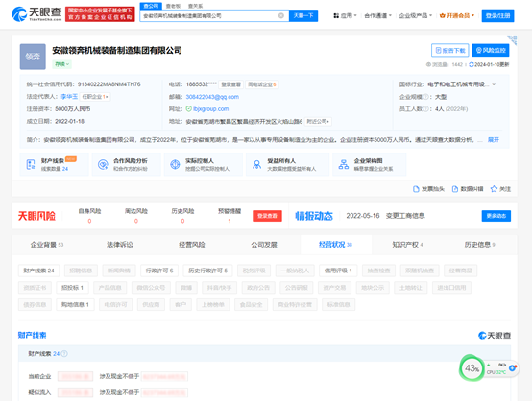Select the 查老板 search tab
This screenshot has width=532, height=401.
coord(173,6)
